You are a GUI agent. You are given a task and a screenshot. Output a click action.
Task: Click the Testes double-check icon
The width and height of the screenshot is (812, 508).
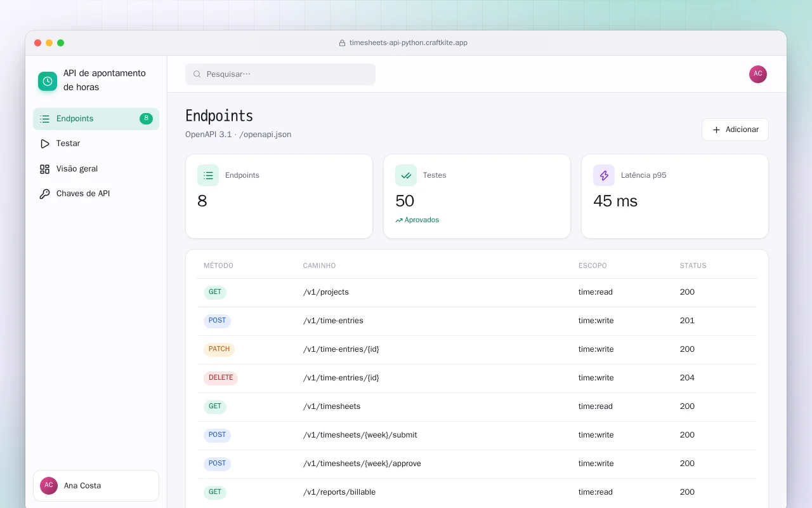click(406, 175)
